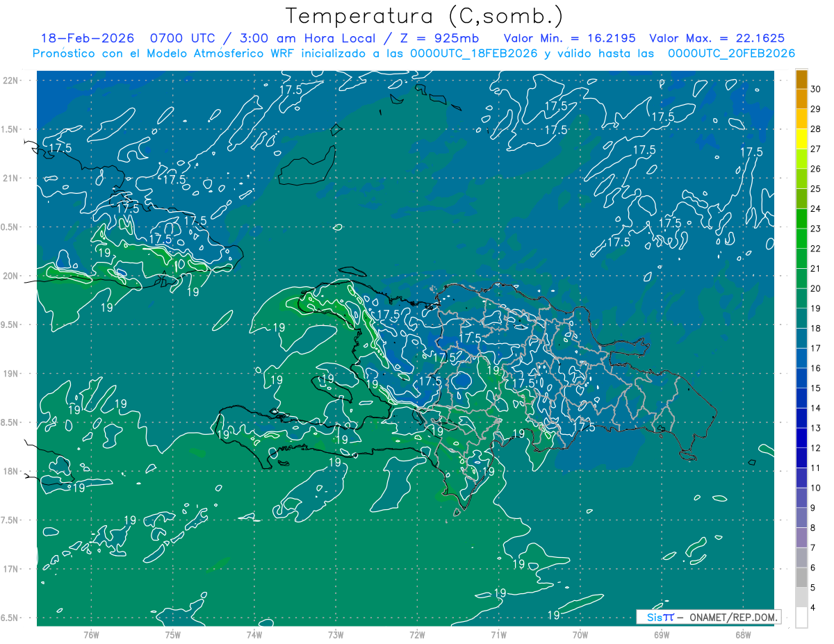Pick the amber swatch between 28 and 29
The width and height of the screenshot is (834, 644).
pos(801,119)
